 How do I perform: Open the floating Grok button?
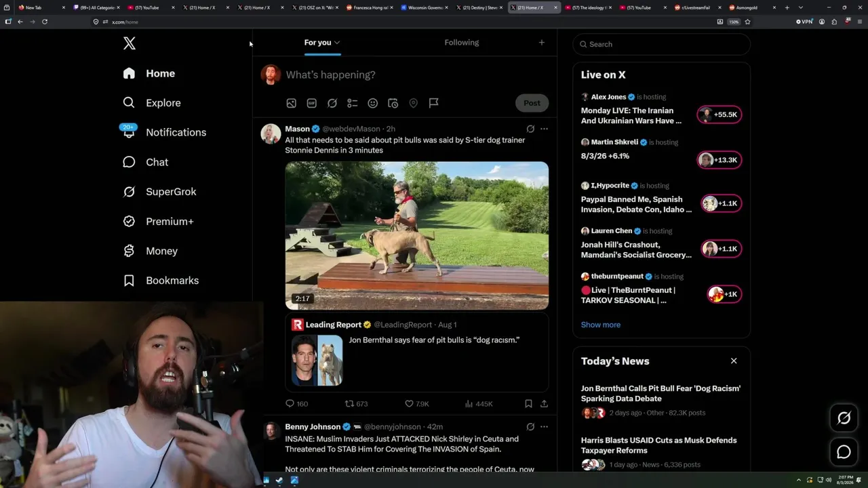click(844, 418)
